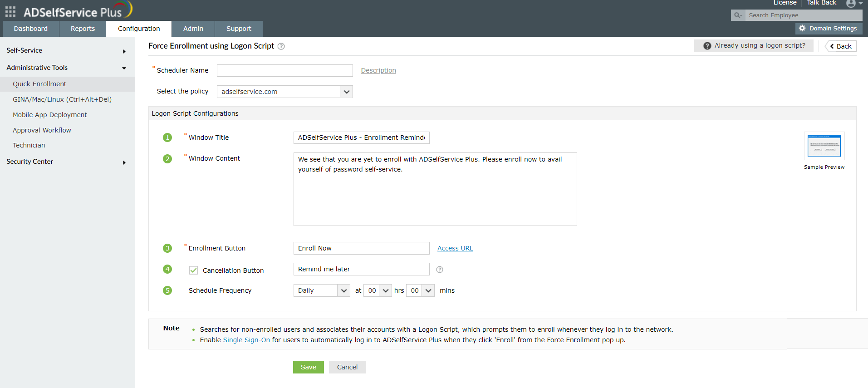Image resolution: width=868 pixels, height=388 pixels.
Task: Switch to the Reports tab
Action: tap(83, 29)
